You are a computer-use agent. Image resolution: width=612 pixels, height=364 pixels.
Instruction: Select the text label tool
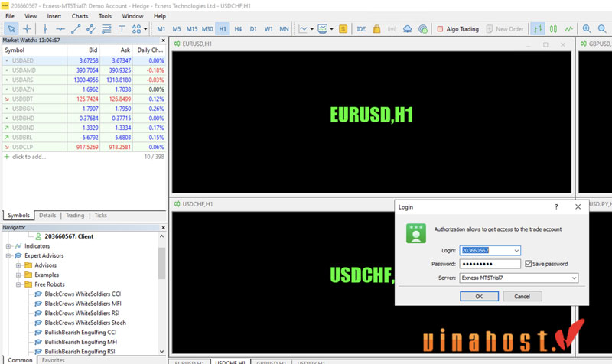(x=122, y=29)
